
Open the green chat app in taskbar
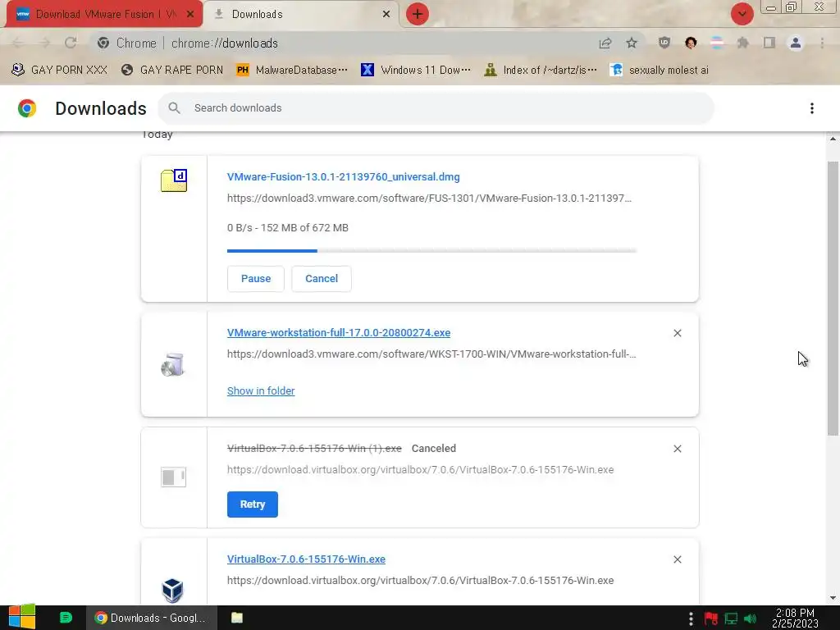(66, 618)
